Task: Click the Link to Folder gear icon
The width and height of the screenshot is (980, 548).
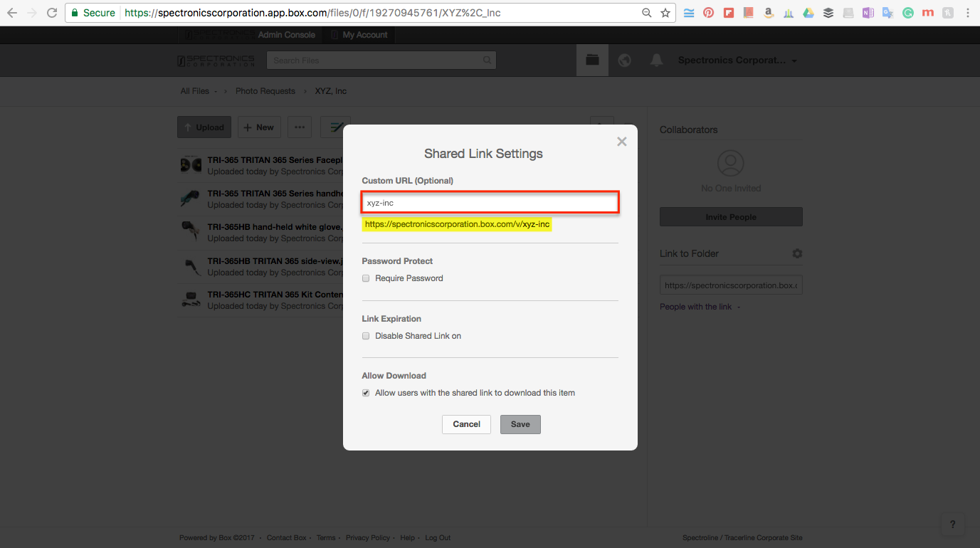Action: point(797,254)
